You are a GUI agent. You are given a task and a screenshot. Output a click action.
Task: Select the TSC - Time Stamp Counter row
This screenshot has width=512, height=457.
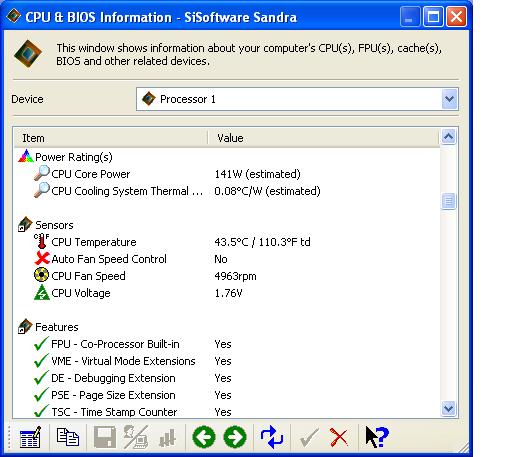(x=227, y=411)
